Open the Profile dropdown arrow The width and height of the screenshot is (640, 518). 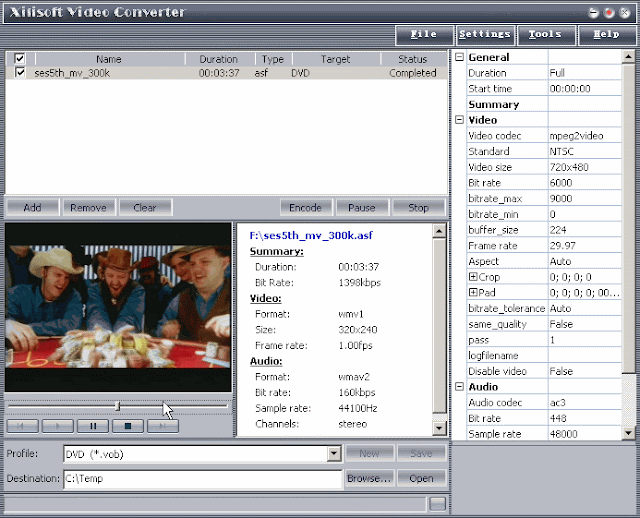click(334, 454)
